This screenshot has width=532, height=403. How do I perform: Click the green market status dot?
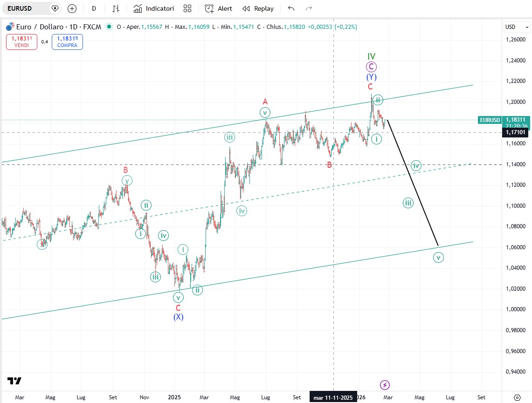[x=109, y=27]
